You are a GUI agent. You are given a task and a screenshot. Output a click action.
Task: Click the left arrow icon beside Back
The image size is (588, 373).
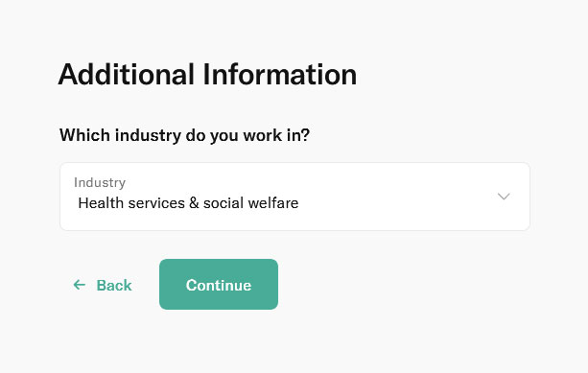tap(79, 285)
